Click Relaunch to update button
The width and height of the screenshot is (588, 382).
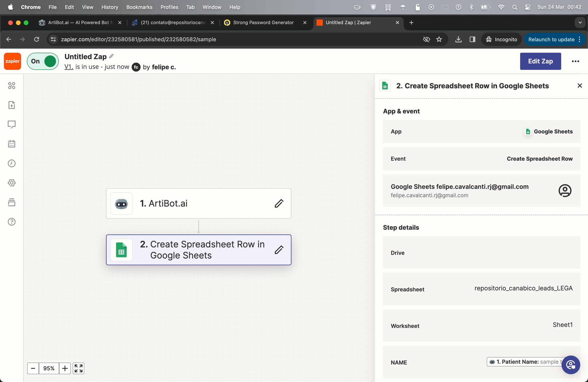coord(552,39)
